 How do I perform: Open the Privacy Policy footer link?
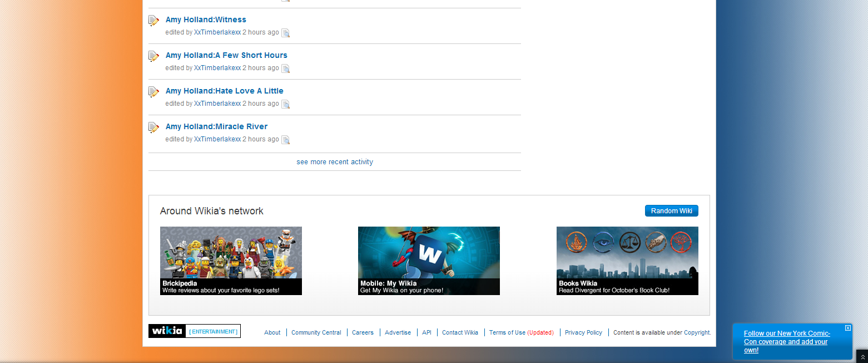pos(583,332)
